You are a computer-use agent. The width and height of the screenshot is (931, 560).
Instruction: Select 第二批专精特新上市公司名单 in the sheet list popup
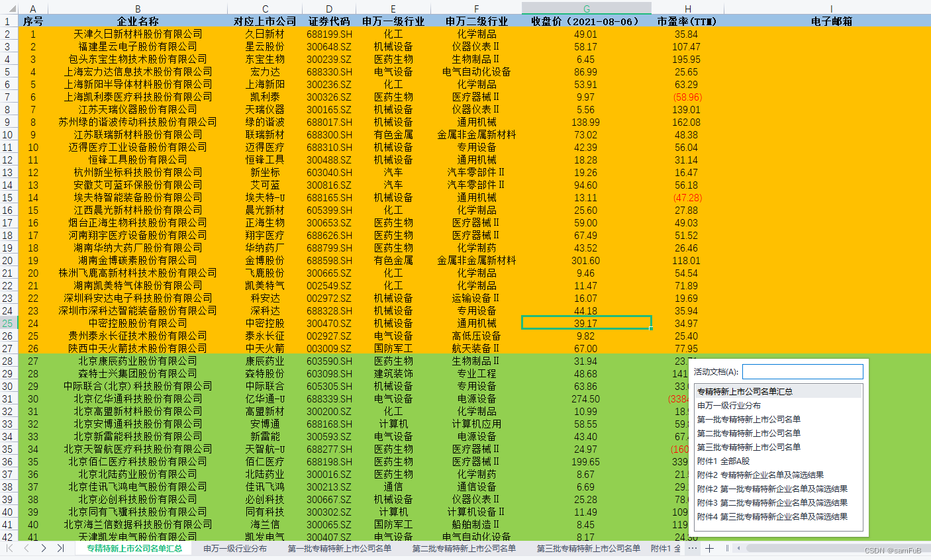click(x=778, y=433)
